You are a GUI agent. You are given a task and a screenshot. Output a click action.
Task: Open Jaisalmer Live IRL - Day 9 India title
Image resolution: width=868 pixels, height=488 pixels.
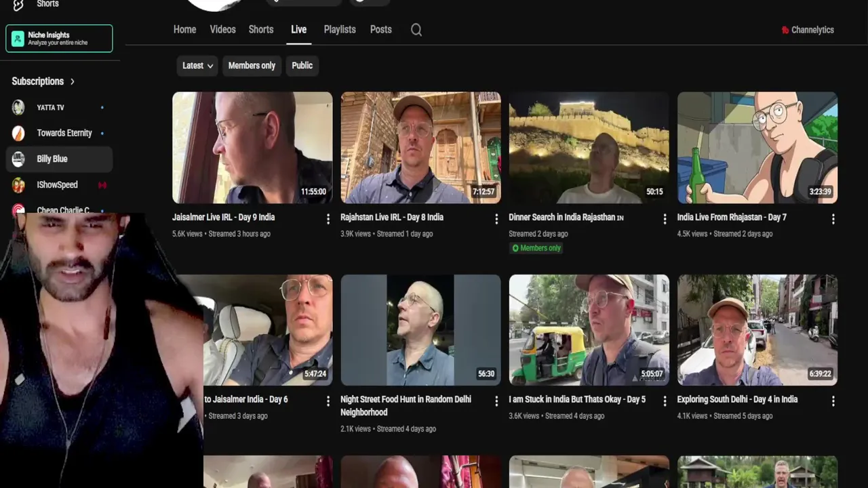pyautogui.click(x=223, y=218)
